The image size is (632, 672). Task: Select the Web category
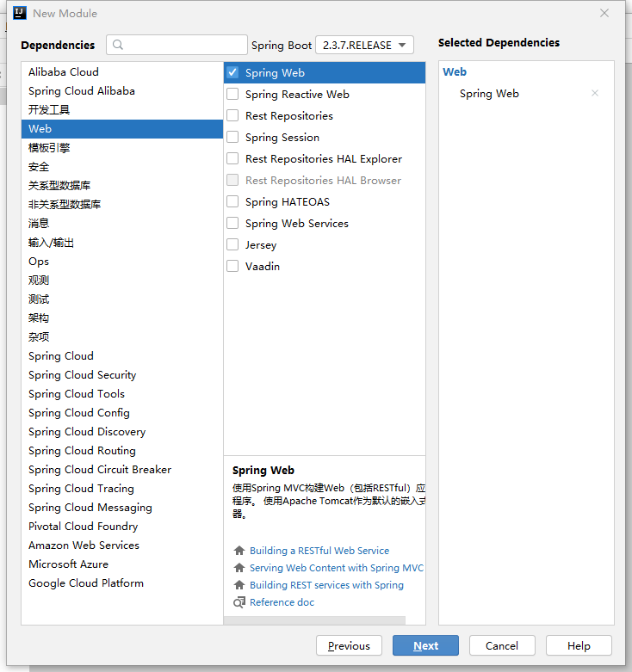(122, 128)
